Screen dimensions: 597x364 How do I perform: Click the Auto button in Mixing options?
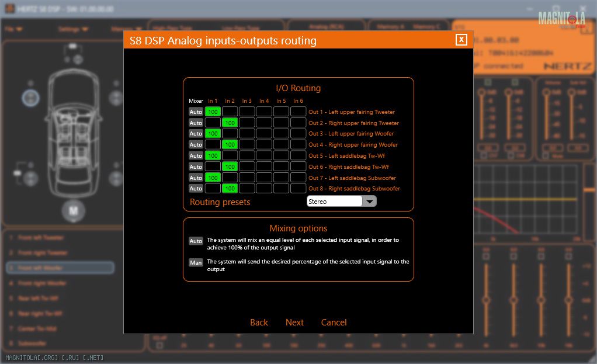point(196,241)
